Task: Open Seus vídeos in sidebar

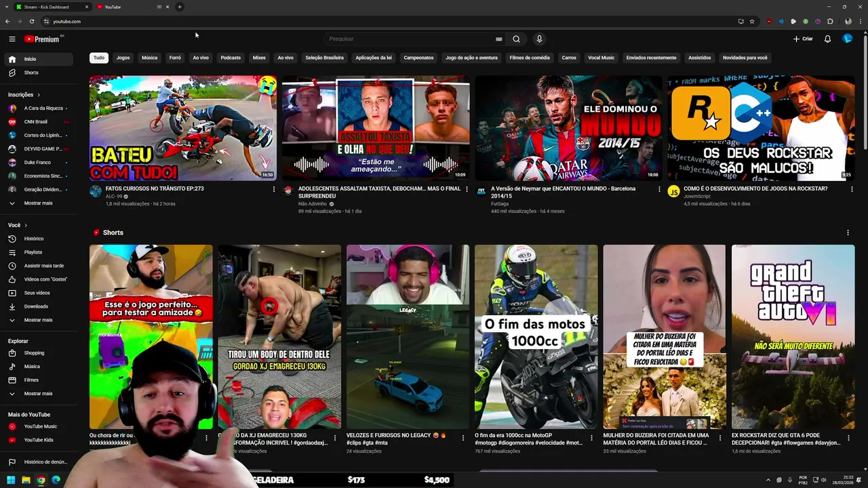Action: 39,293
